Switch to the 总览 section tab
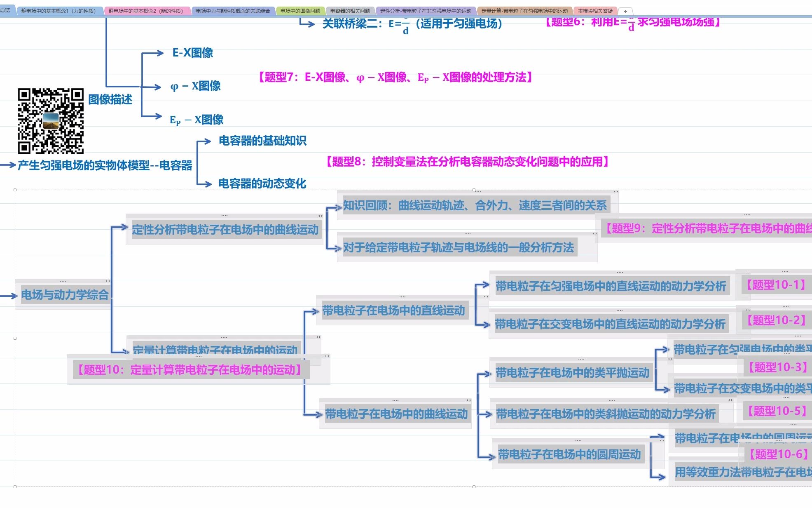This screenshot has height=508, width=812. (6, 11)
